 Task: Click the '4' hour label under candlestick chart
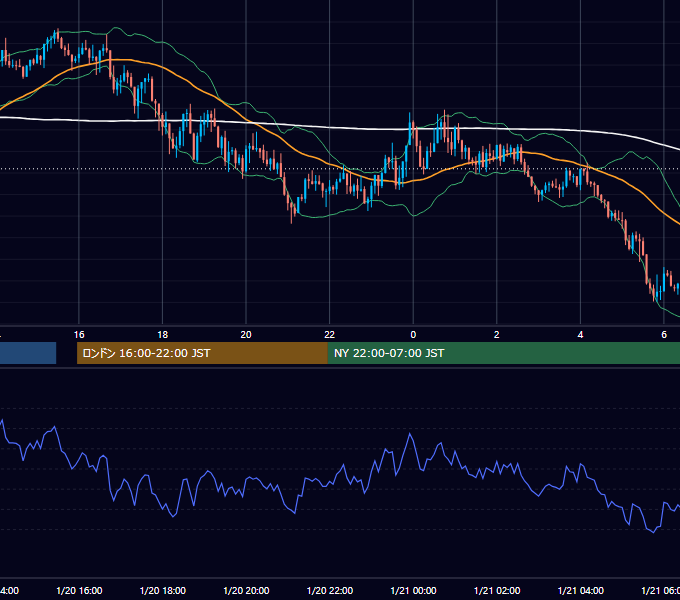[x=580, y=335]
